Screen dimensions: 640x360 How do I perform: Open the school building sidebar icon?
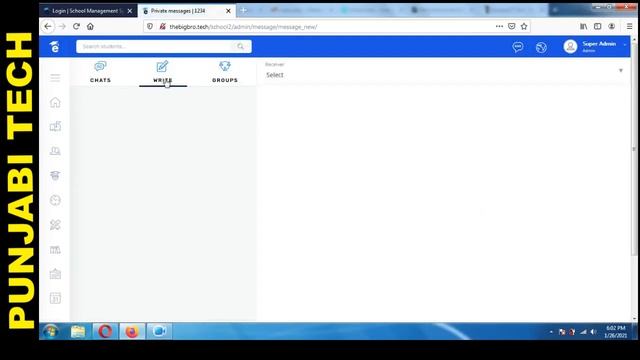[55, 274]
